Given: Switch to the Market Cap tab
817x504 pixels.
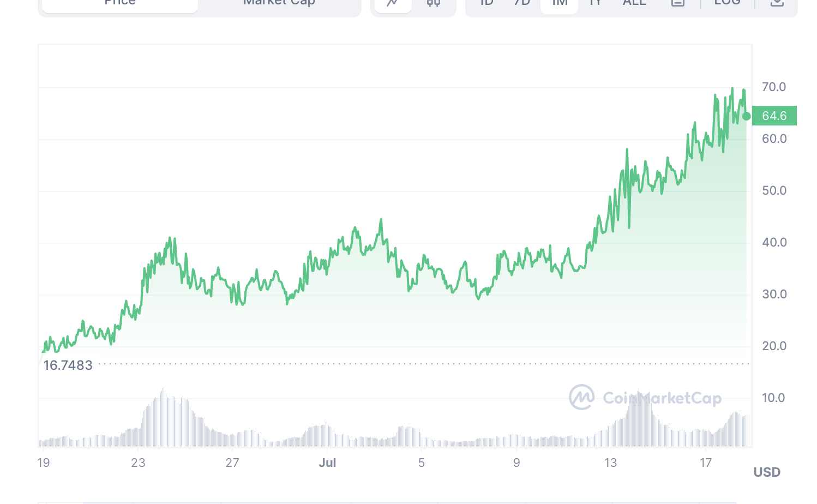Looking at the screenshot, I should point(279,3).
